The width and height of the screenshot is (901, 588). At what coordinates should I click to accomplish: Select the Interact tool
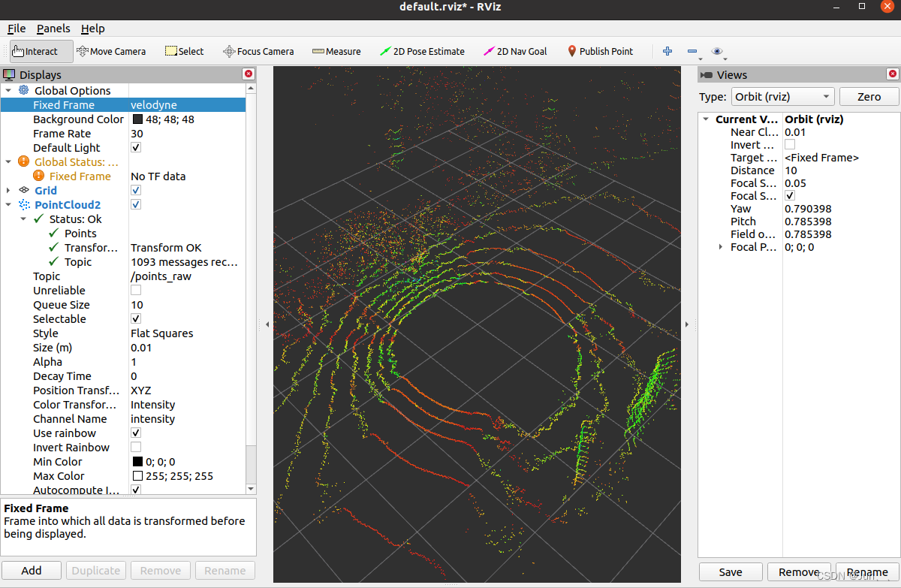point(41,51)
